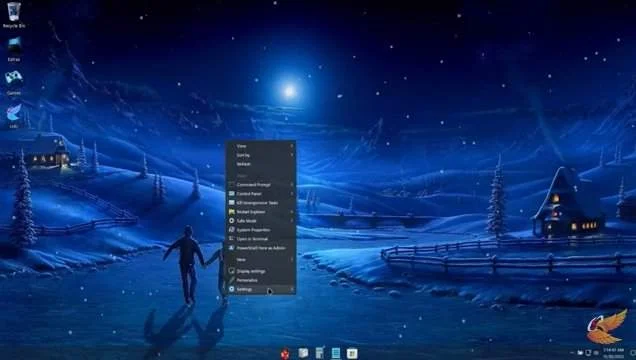Click the red icon on the taskbar

click(x=285, y=354)
